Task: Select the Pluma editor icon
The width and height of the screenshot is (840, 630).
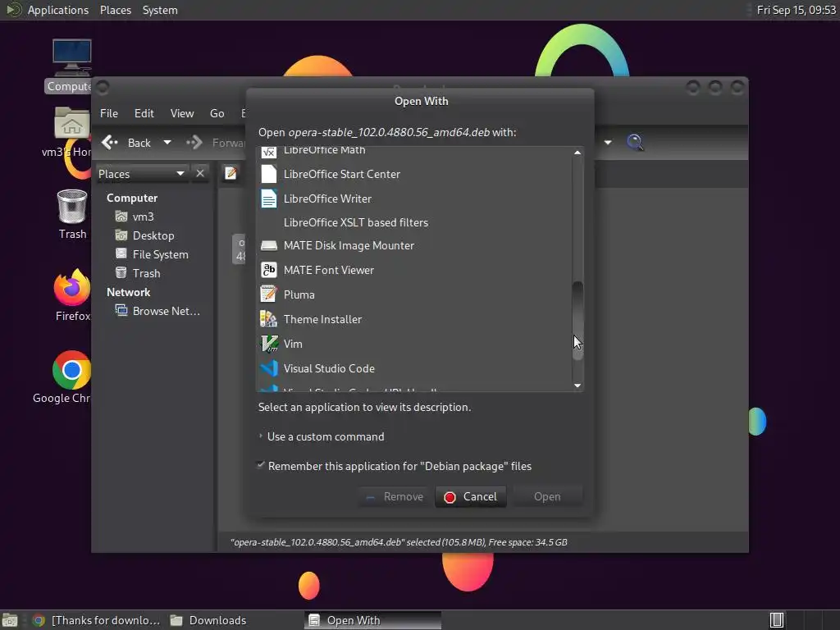Action: 268,294
